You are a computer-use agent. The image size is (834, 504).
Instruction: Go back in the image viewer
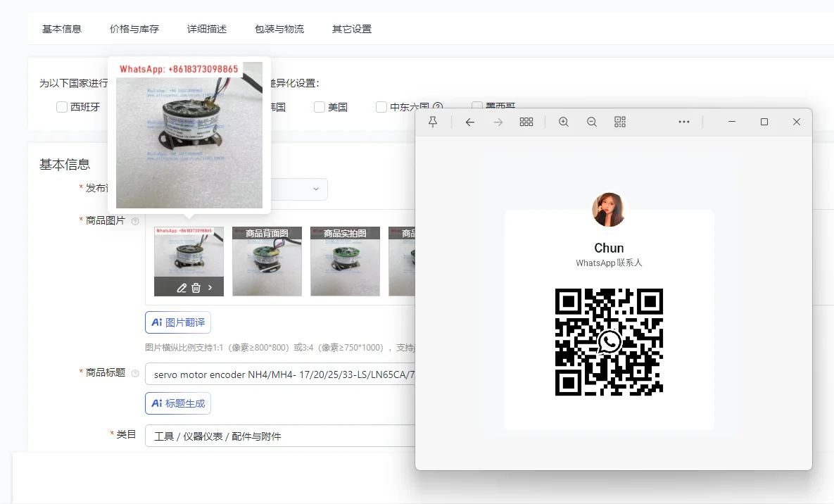point(469,122)
